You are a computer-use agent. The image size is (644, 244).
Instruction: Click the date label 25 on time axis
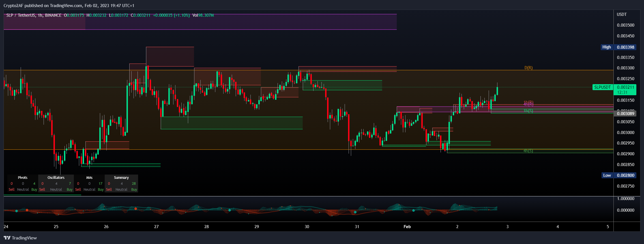[56, 227]
